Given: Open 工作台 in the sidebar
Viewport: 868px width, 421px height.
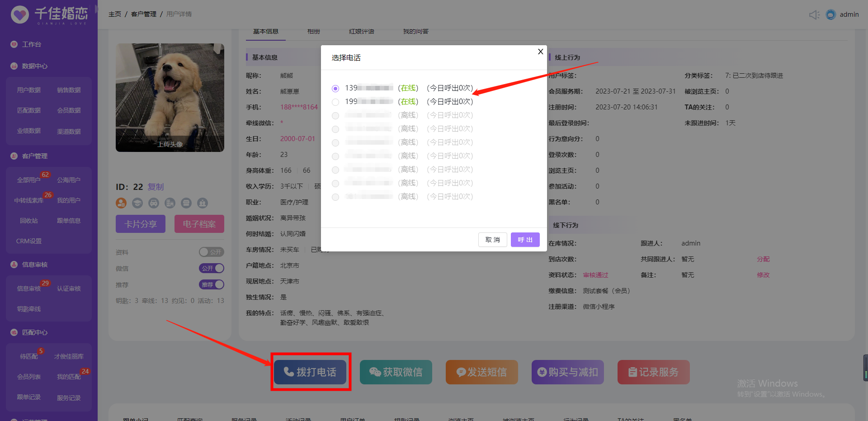Looking at the screenshot, I should pos(32,44).
